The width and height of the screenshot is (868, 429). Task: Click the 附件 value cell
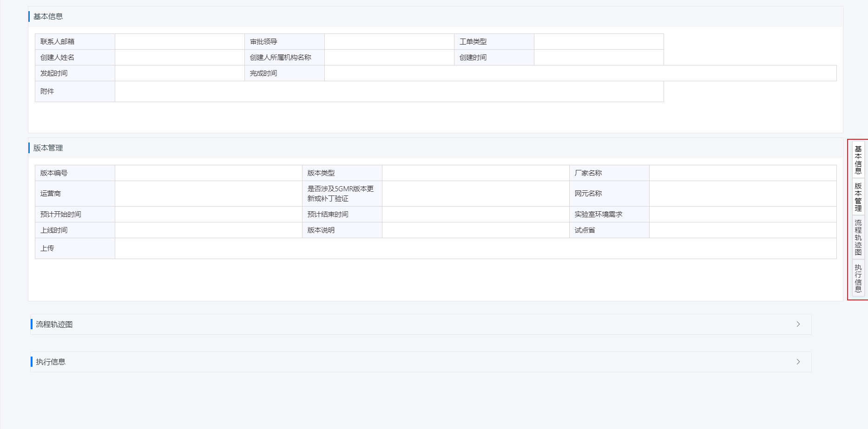(x=389, y=91)
